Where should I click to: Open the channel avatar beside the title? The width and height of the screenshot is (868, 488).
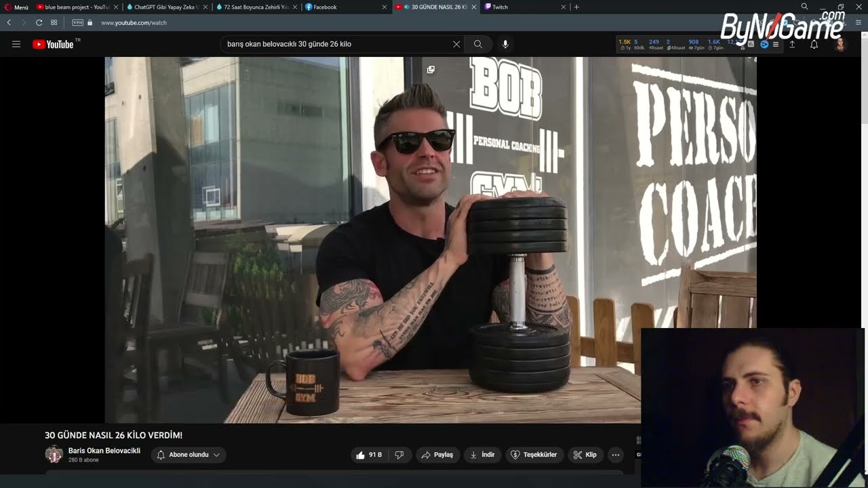pos(54,454)
